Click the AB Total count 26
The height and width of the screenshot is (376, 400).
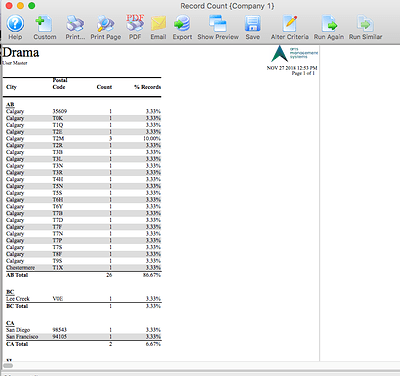[109, 275]
